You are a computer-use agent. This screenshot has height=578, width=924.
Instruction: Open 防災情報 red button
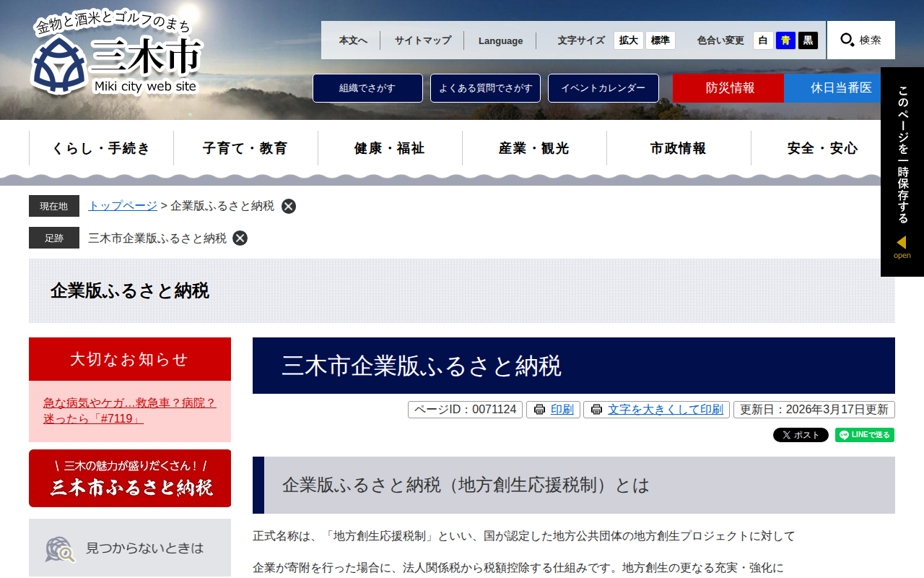[x=728, y=88]
